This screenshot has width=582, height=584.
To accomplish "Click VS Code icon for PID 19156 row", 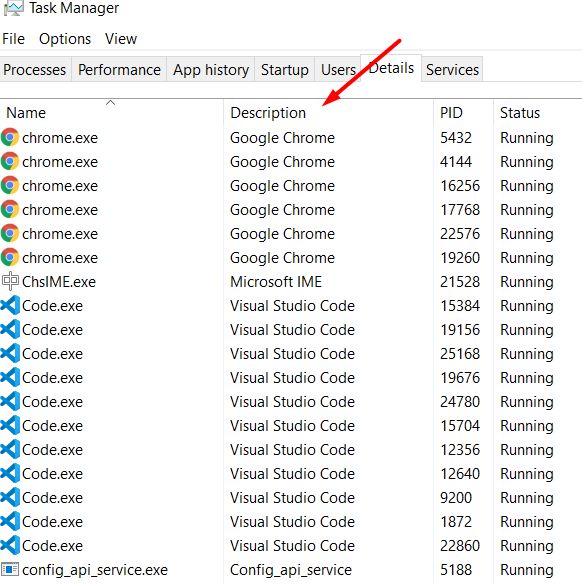I will click(x=10, y=330).
